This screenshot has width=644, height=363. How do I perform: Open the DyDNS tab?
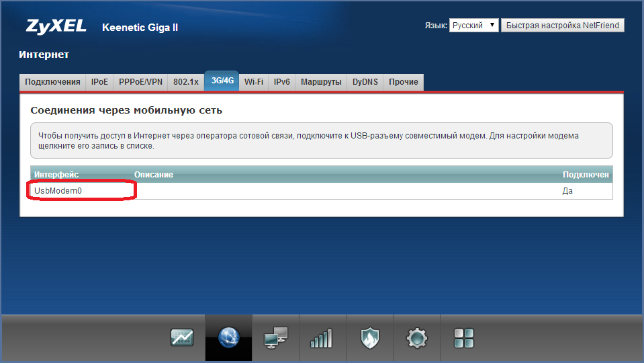point(365,82)
